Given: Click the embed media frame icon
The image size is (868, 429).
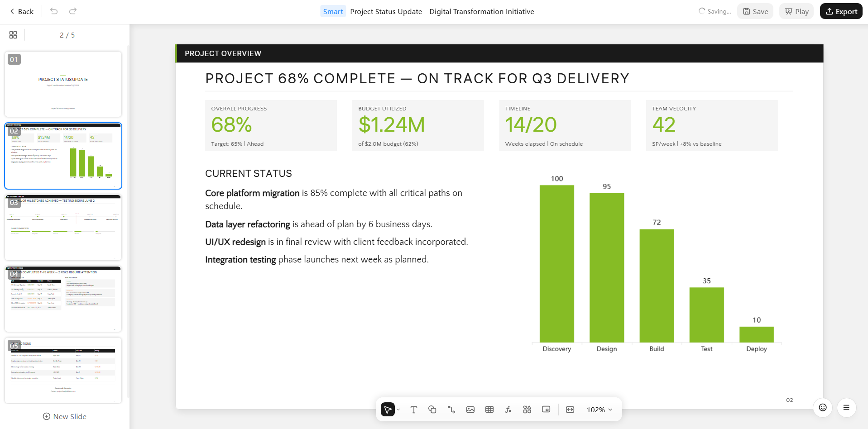Looking at the screenshot, I should pos(546,410).
